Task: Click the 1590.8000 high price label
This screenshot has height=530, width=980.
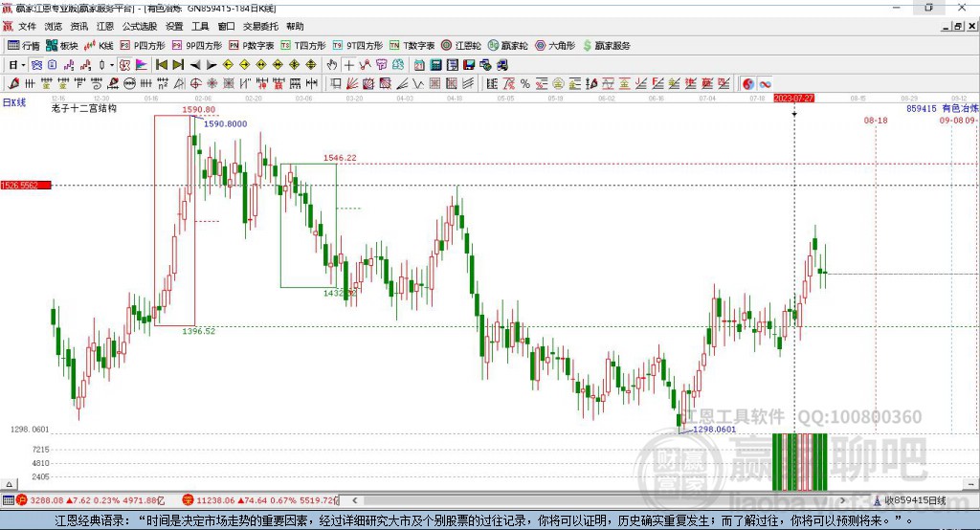Action: click(226, 123)
